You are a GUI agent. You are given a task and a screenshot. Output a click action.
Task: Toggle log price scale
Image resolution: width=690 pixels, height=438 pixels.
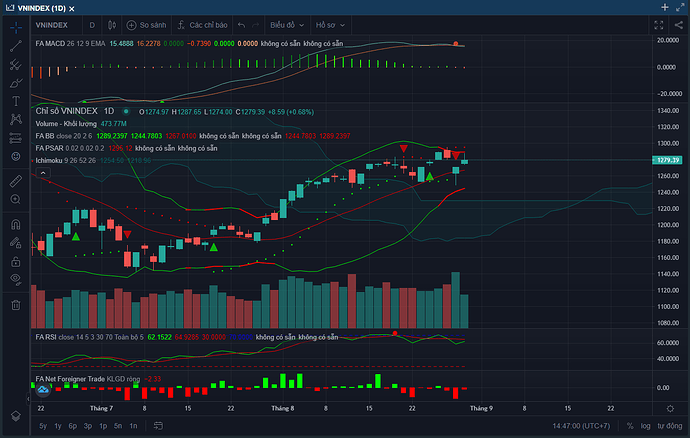coord(645,426)
